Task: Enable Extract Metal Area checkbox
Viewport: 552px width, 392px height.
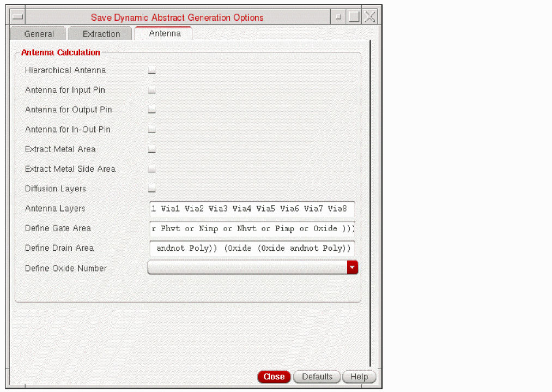Action: [x=151, y=149]
